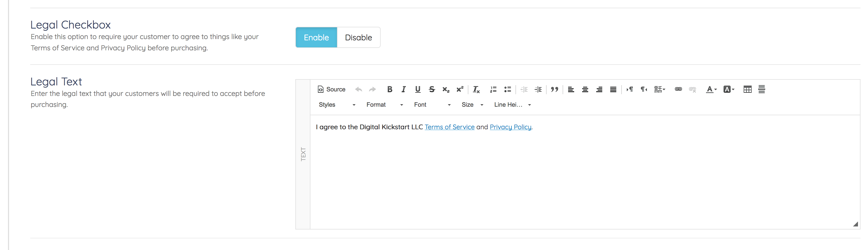Justify the text
This screenshot has height=250, width=868.
coord(613,89)
